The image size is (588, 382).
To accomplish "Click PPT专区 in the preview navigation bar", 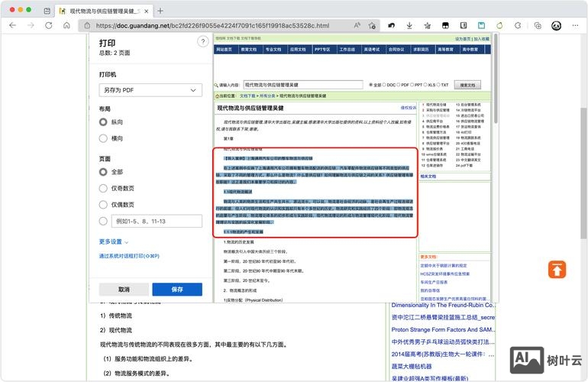I will pos(322,50).
